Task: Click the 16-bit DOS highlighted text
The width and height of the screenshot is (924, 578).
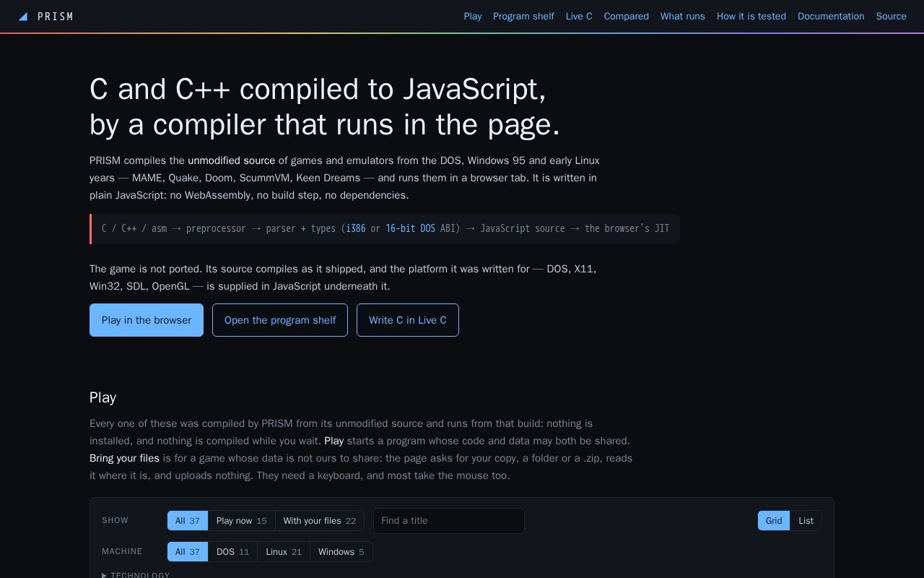Action: point(410,228)
